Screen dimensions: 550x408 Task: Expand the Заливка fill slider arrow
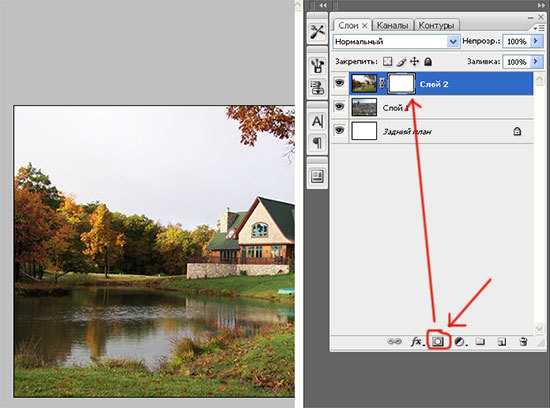pyautogui.click(x=536, y=61)
